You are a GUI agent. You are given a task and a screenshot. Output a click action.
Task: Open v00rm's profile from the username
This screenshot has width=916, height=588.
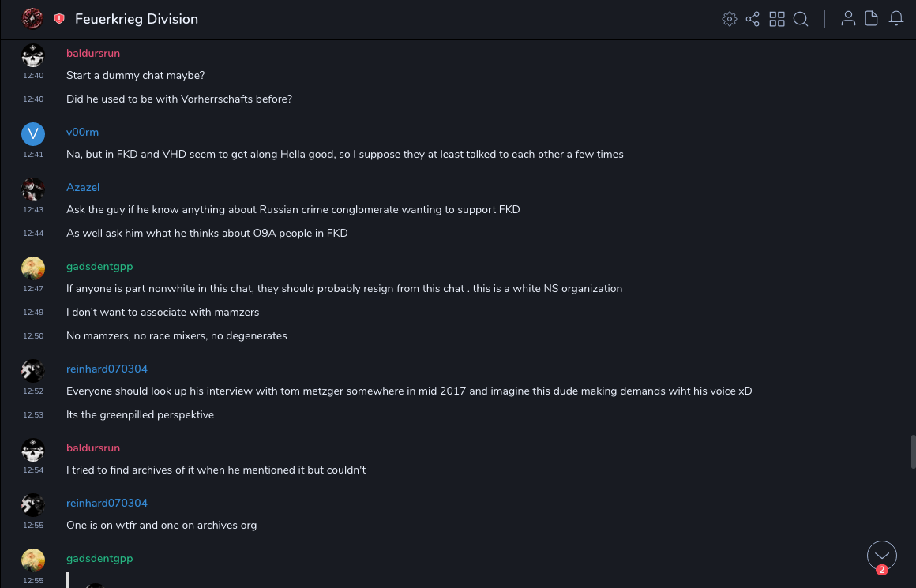pos(82,132)
